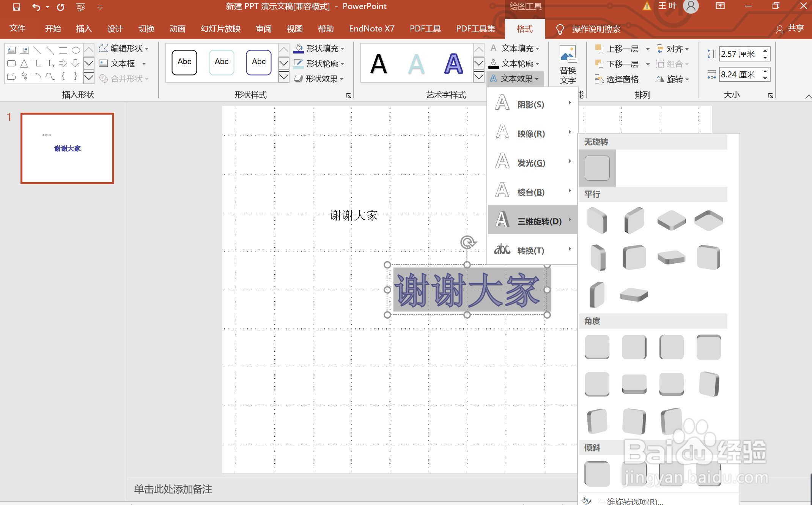Select 阴影(S) in the text effects menu

pos(531,105)
